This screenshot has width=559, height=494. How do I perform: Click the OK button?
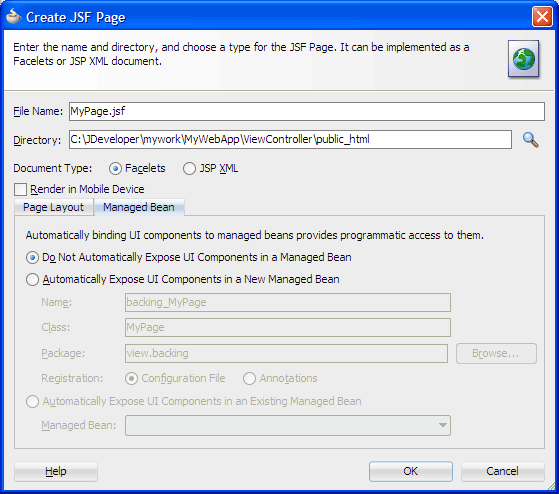(411, 471)
